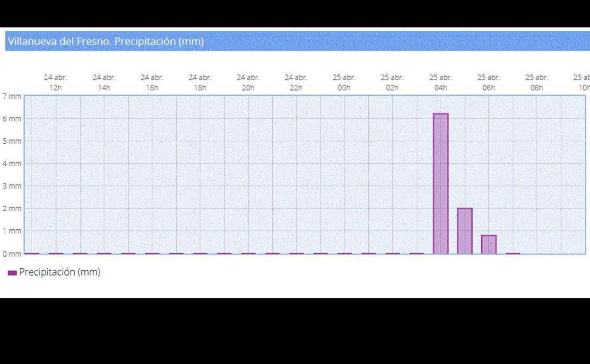Click the tallest bar, just above 6 mm

pyautogui.click(x=441, y=183)
